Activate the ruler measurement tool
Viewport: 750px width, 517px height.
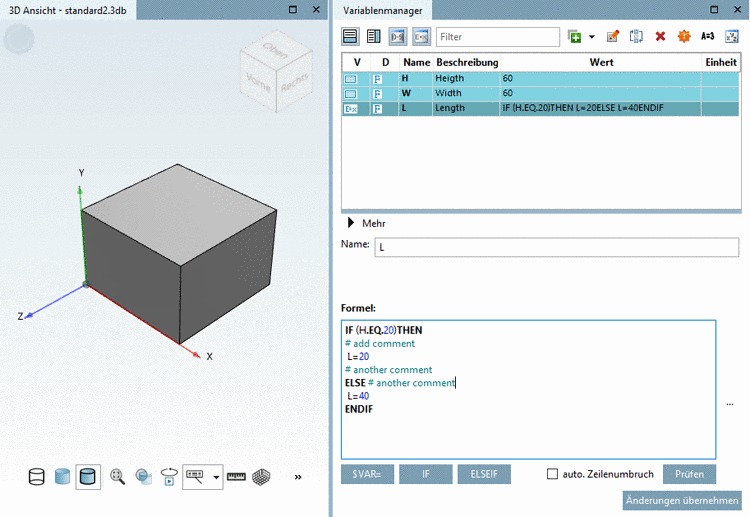[x=236, y=477]
